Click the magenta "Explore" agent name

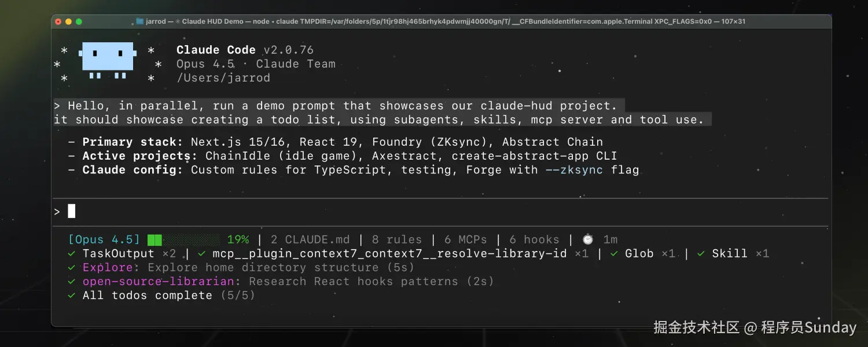point(108,267)
